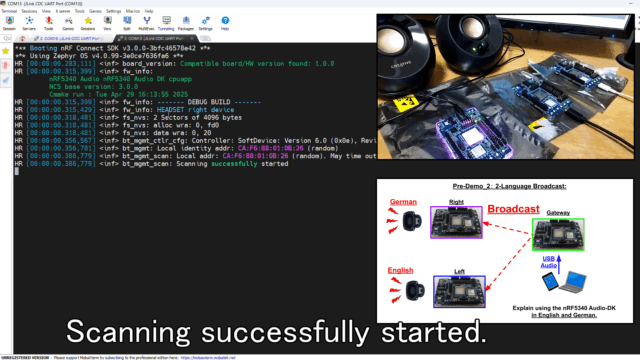Open the Tunneling toolbar icon
This screenshot has height=360, width=640.
[x=166, y=23]
